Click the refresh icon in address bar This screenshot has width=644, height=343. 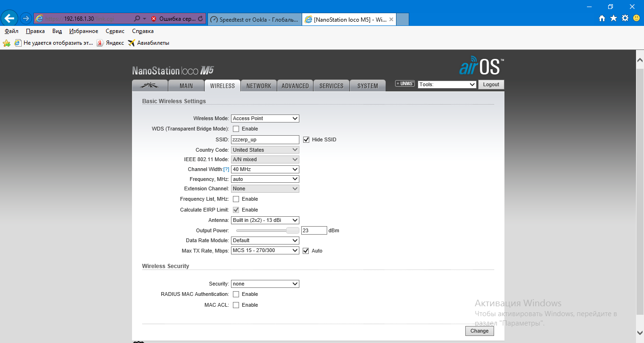point(200,19)
